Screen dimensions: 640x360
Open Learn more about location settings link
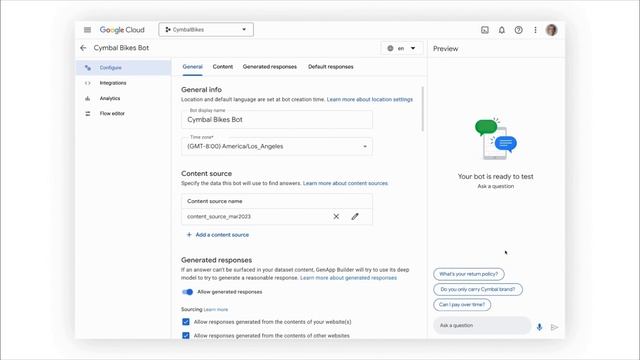369,99
